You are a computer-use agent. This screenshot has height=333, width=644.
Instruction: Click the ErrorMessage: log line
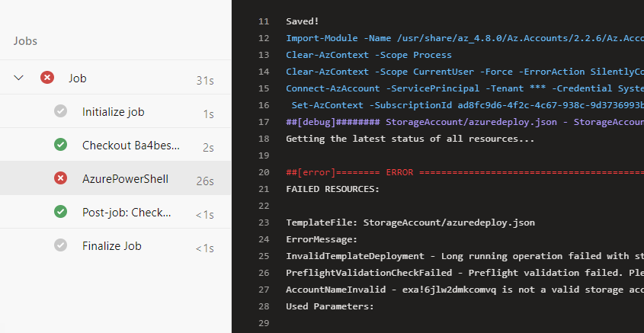click(322, 240)
